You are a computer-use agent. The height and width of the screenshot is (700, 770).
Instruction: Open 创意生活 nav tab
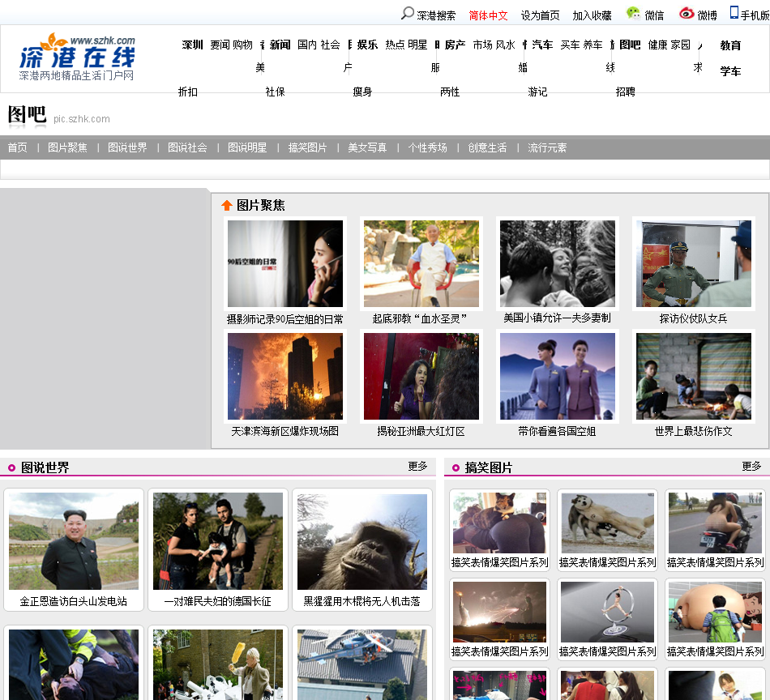tap(487, 147)
